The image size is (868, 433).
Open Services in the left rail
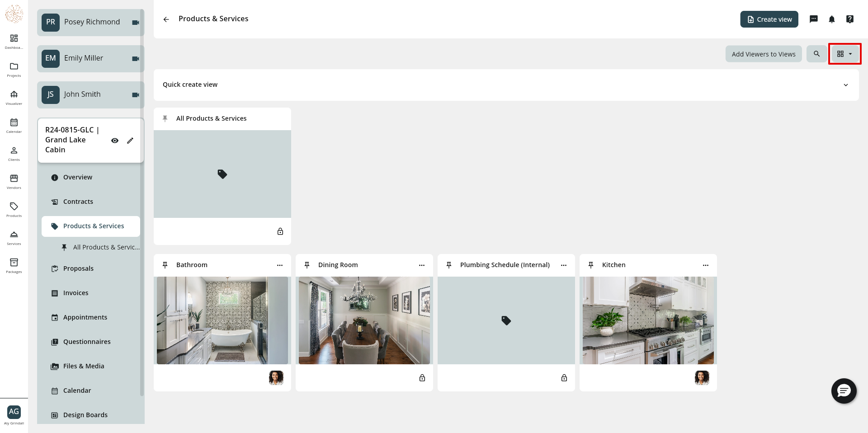pos(14,237)
